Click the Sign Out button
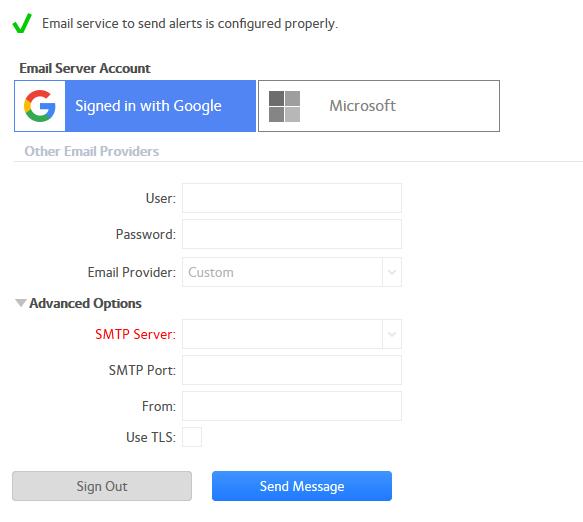 click(102, 486)
